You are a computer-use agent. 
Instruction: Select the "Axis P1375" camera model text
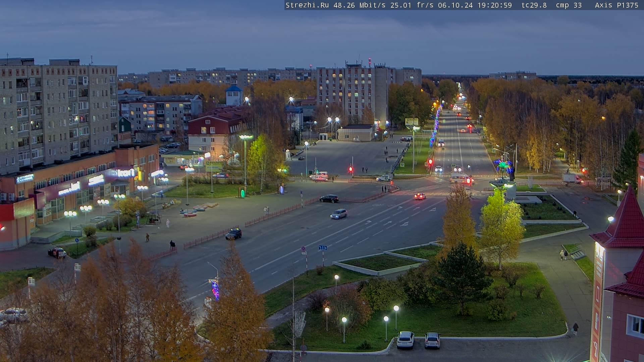click(616, 5)
